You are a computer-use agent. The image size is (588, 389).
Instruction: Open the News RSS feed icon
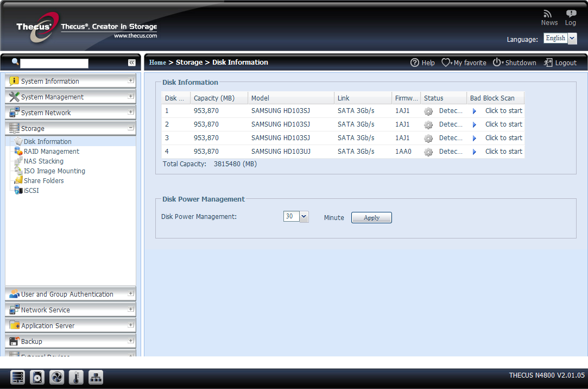click(x=547, y=14)
